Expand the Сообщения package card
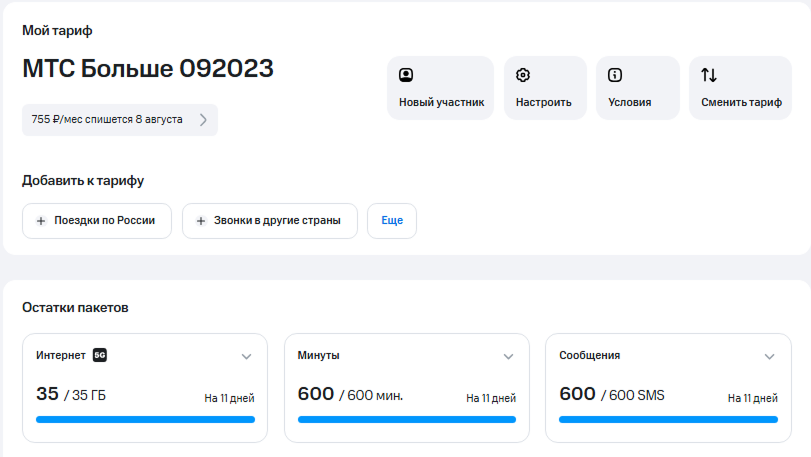The width and height of the screenshot is (811, 457). coord(770,356)
